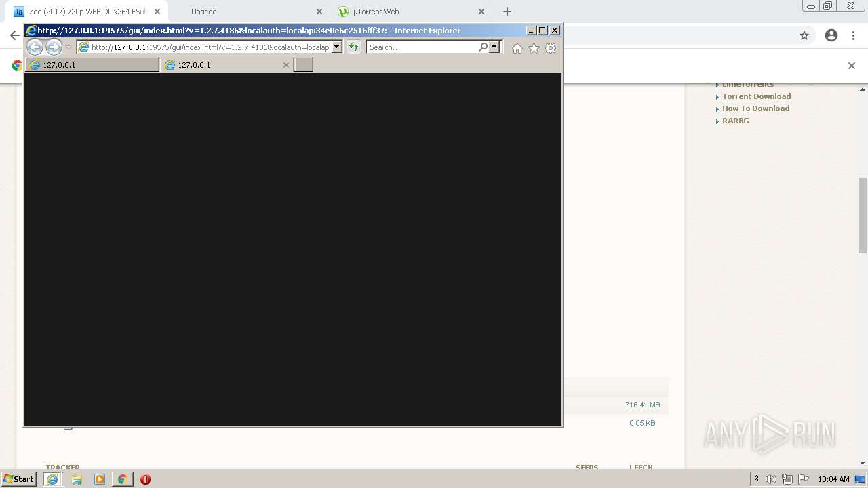868x488 pixels.
Task: Open the Chrome profile avatar icon
Action: 831,35
